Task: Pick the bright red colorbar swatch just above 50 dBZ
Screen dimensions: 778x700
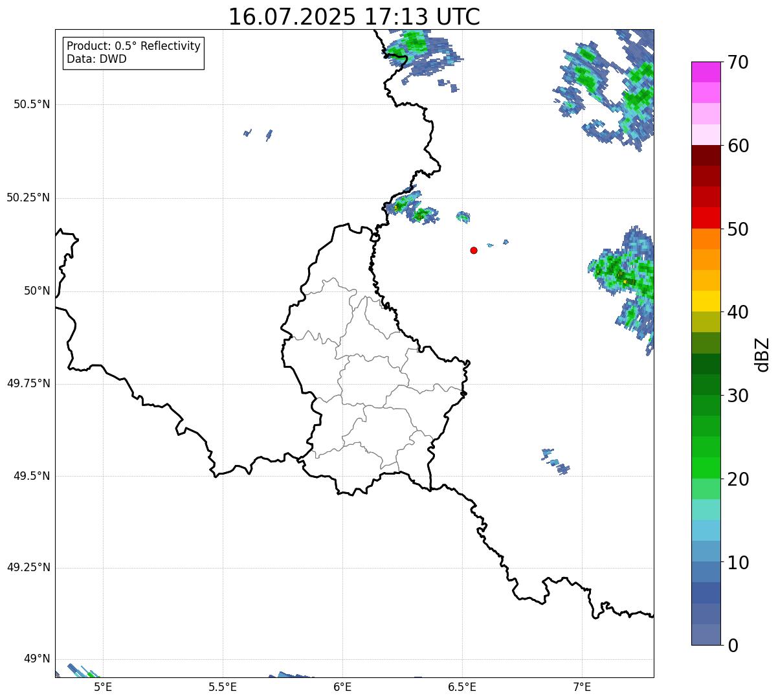Action: click(x=706, y=218)
